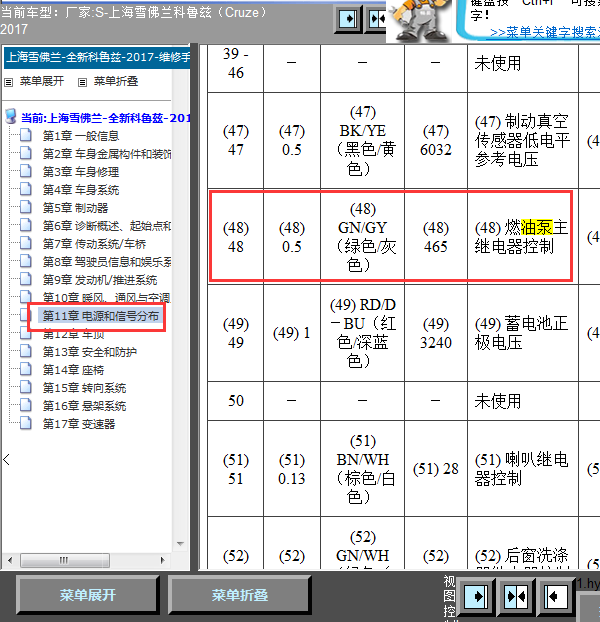The width and height of the screenshot is (600, 622).
Task: Click document icon of 第9章 发动机/推进系统
Action: 26,279
